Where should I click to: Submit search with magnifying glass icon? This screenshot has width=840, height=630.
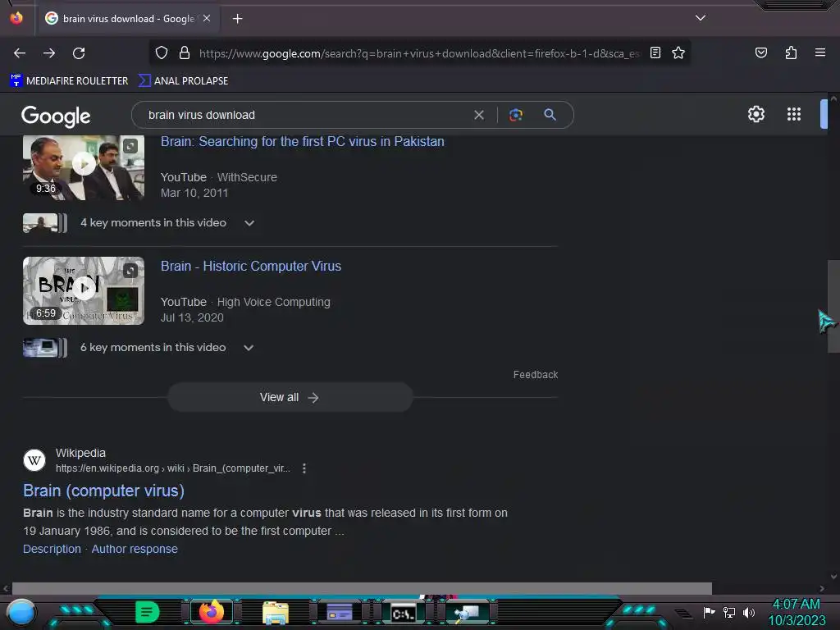point(550,114)
